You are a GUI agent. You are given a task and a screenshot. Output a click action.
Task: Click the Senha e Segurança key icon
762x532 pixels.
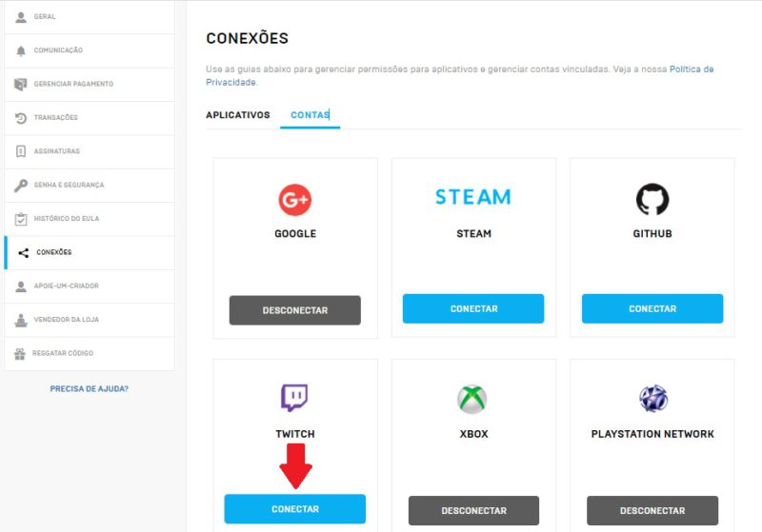(x=21, y=185)
